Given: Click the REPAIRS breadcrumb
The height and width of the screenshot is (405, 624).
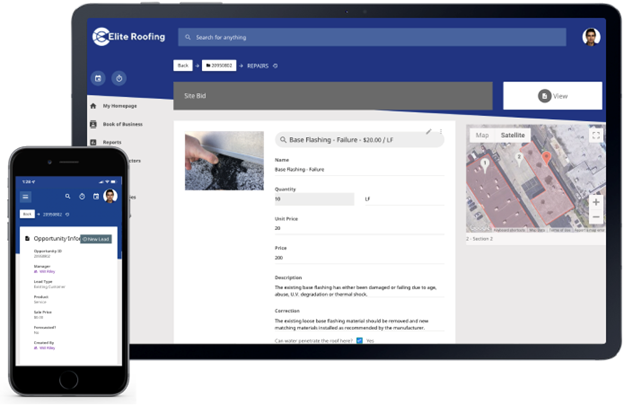Looking at the screenshot, I should coord(258,66).
